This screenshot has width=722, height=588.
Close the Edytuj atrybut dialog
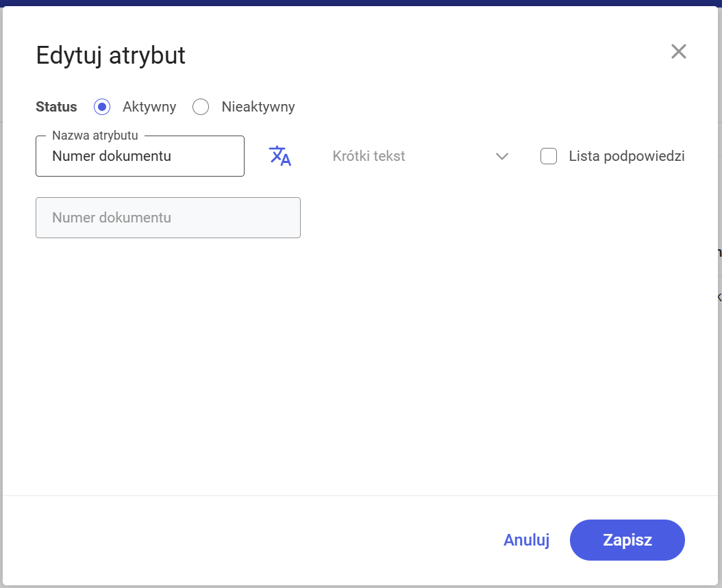coord(678,51)
